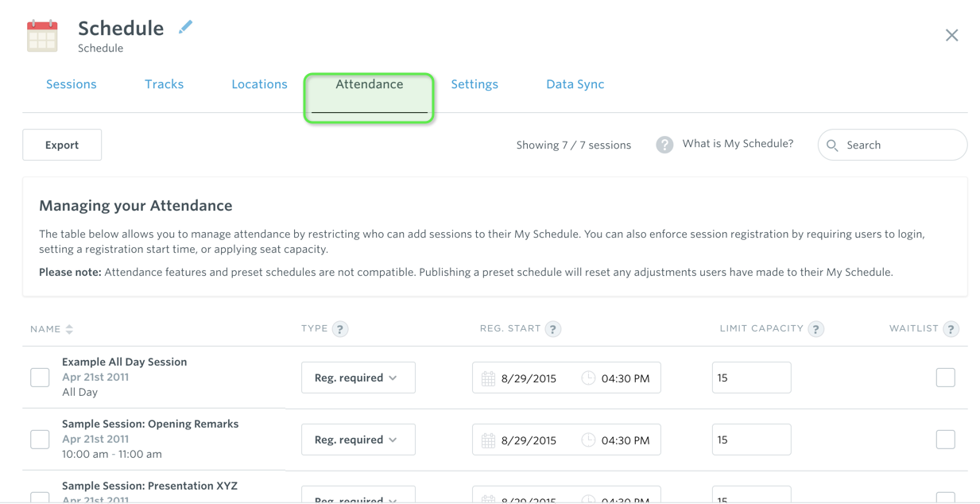Switch to the Sessions tab

pos(72,84)
